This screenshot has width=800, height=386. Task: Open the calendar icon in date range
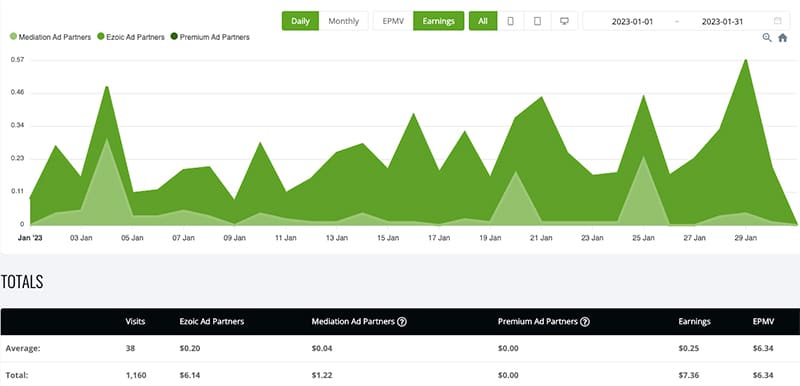[778, 21]
